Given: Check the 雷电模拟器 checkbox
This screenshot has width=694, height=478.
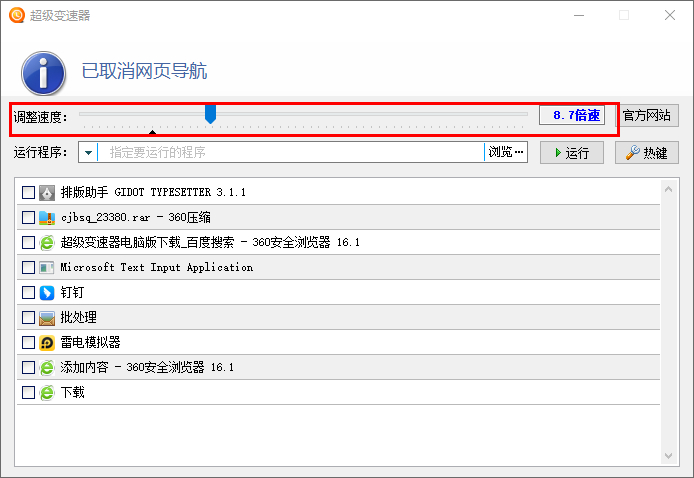Looking at the screenshot, I should click(28, 343).
